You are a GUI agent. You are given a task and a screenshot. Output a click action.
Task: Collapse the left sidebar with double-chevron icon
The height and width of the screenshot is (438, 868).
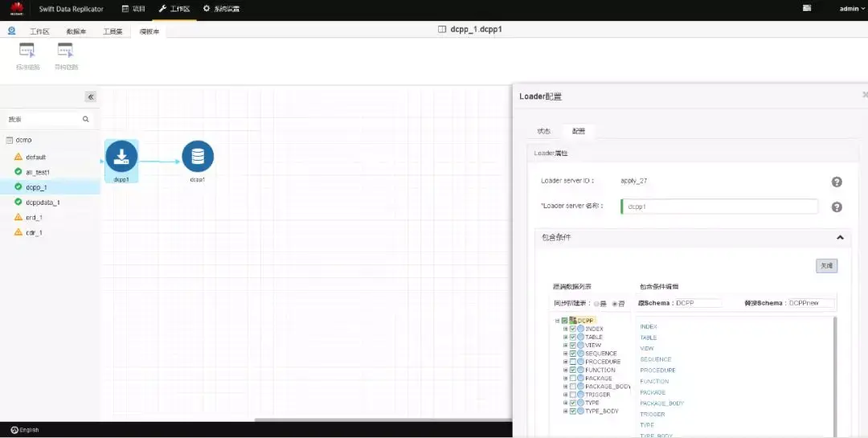click(91, 97)
